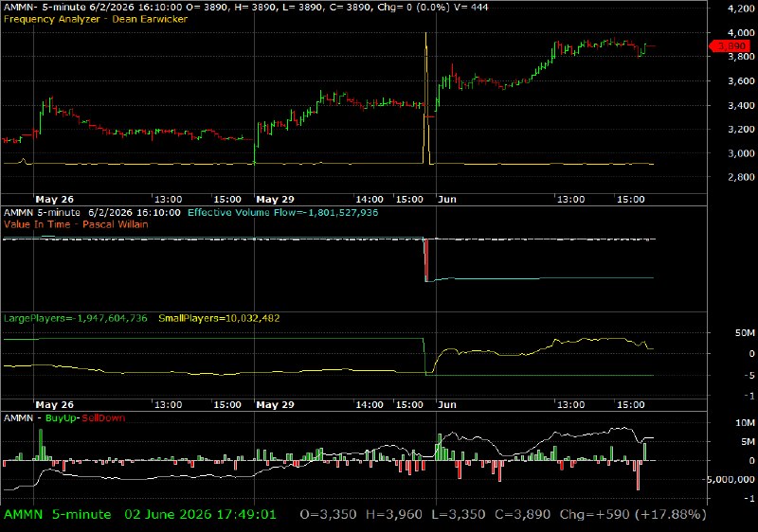Click the 50M axis label in the players panel
The width and height of the screenshot is (758, 532).
point(745,333)
